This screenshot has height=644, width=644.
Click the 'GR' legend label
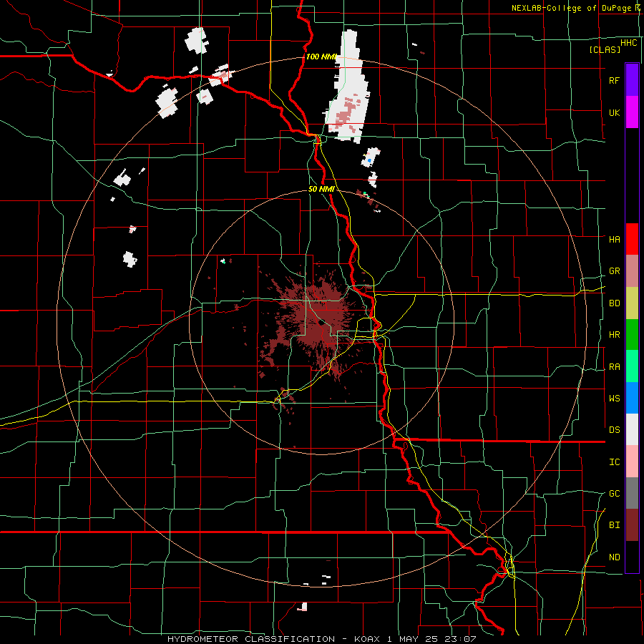[614, 271]
